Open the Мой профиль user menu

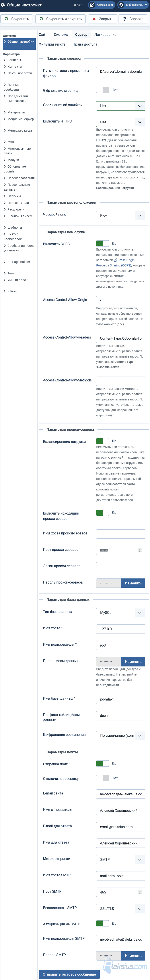(133, 5)
